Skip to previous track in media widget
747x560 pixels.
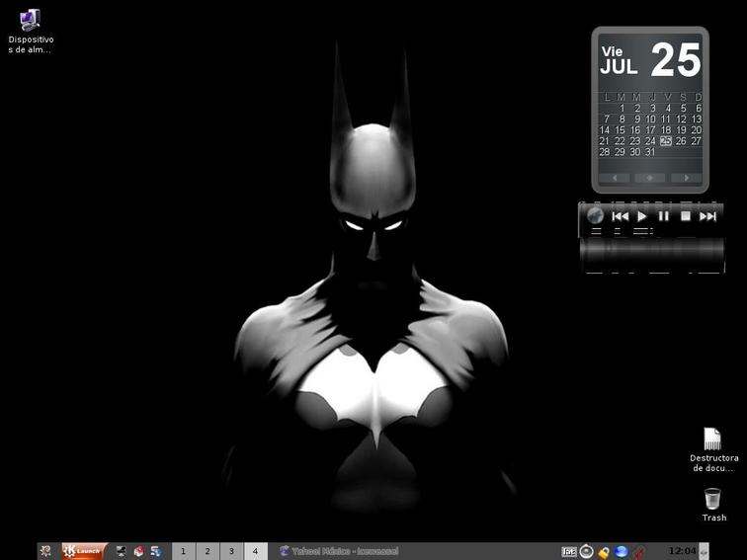620,216
